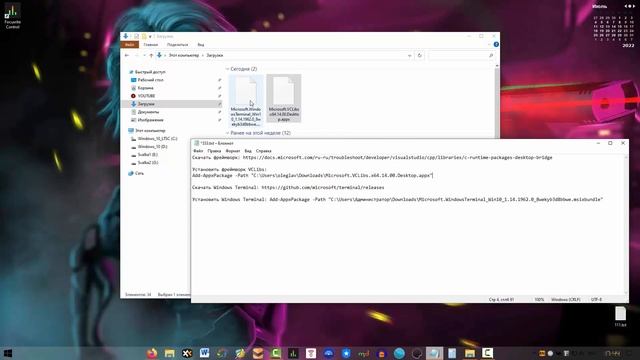Open the file icon on desktop bottom right

pyautogui.click(x=620, y=317)
